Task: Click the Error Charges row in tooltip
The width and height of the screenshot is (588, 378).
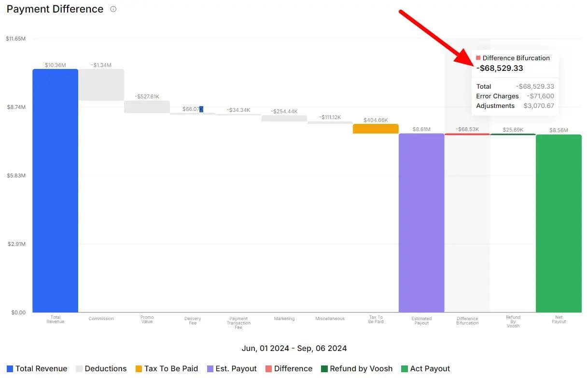Action: 515,96
